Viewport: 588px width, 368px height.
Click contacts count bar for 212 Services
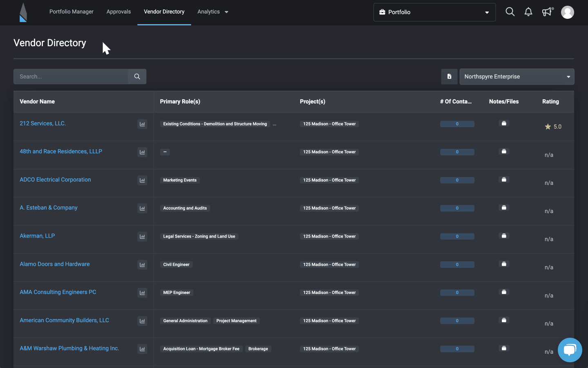(x=457, y=124)
